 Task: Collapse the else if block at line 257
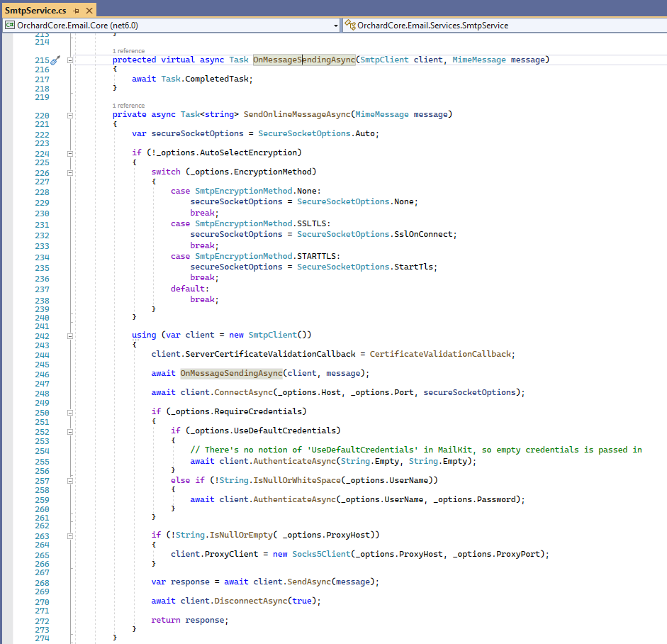70,481
